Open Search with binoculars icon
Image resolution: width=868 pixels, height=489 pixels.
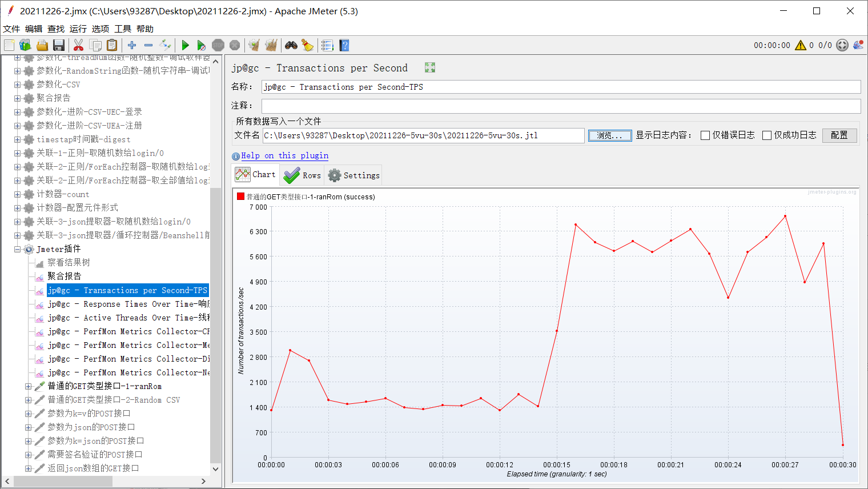[x=291, y=45]
